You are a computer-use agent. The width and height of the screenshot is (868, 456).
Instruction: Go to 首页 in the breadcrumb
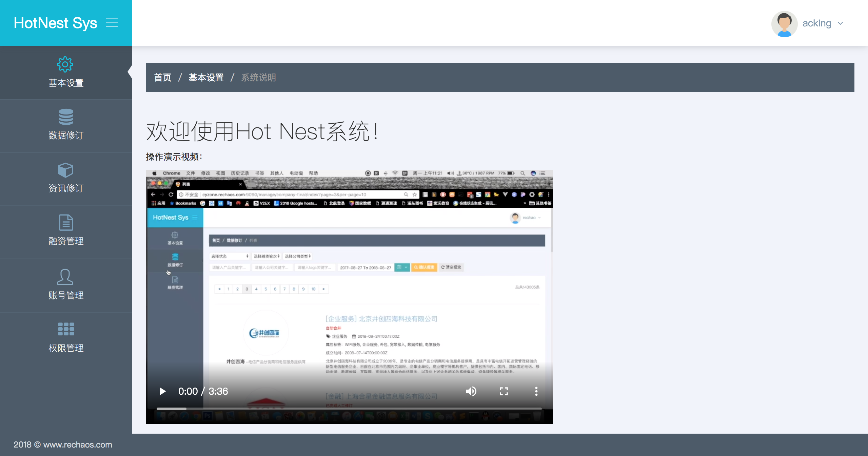coord(163,78)
